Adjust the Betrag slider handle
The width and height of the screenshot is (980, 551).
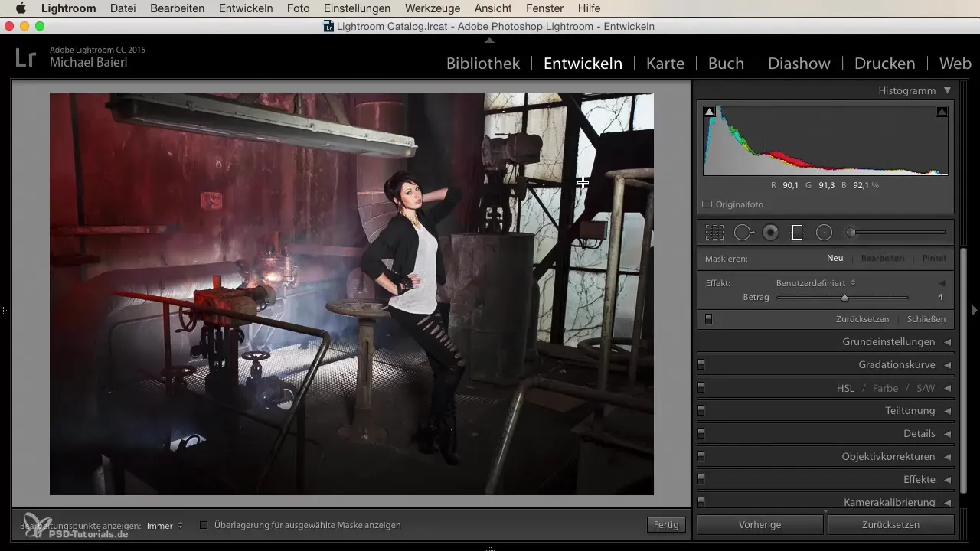pyautogui.click(x=844, y=298)
